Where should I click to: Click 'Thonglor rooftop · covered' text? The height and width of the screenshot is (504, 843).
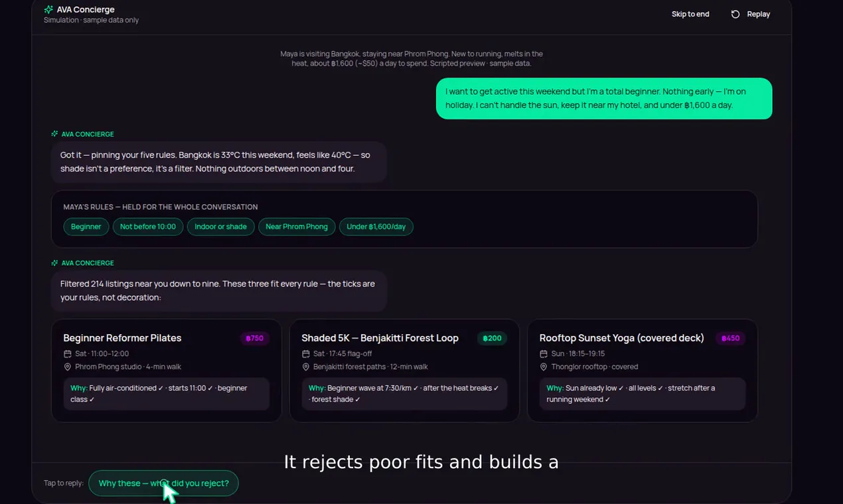click(x=595, y=367)
